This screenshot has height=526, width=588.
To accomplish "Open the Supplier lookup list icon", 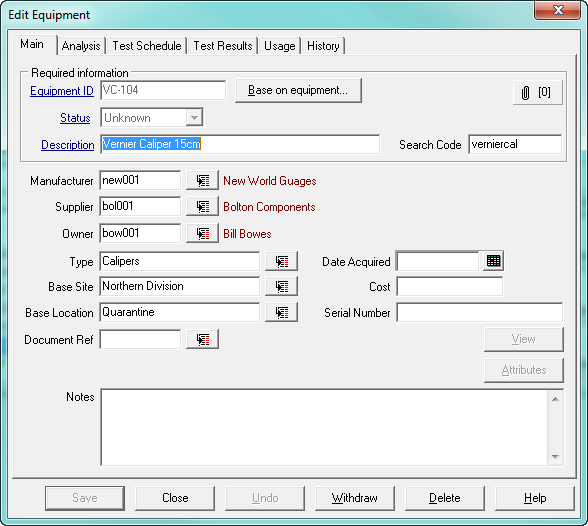I will (202, 206).
